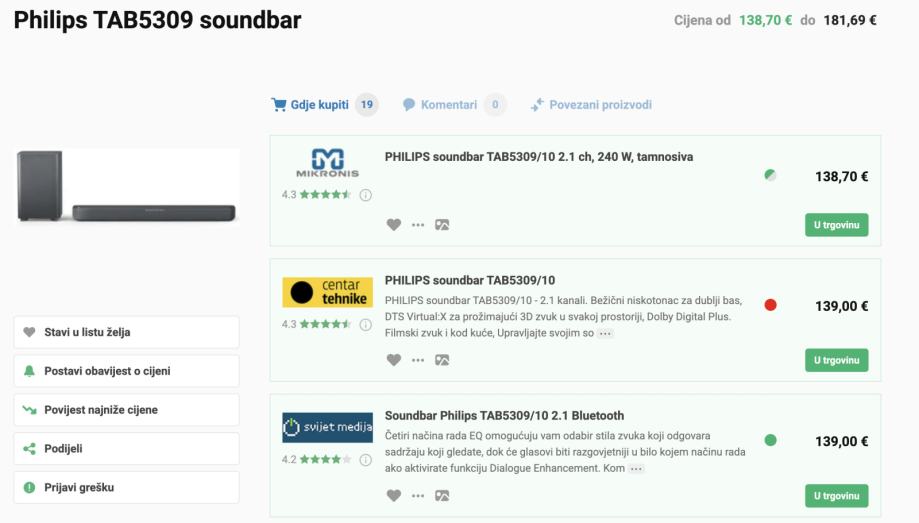Add the Centar tehnike offer to favorites with the heart
The width and height of the screenshot is (919, 523).
[394, 360]
